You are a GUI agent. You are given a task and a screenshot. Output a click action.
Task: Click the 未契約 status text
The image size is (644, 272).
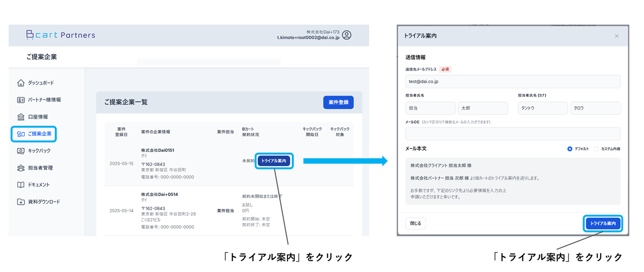pos(249,161)
